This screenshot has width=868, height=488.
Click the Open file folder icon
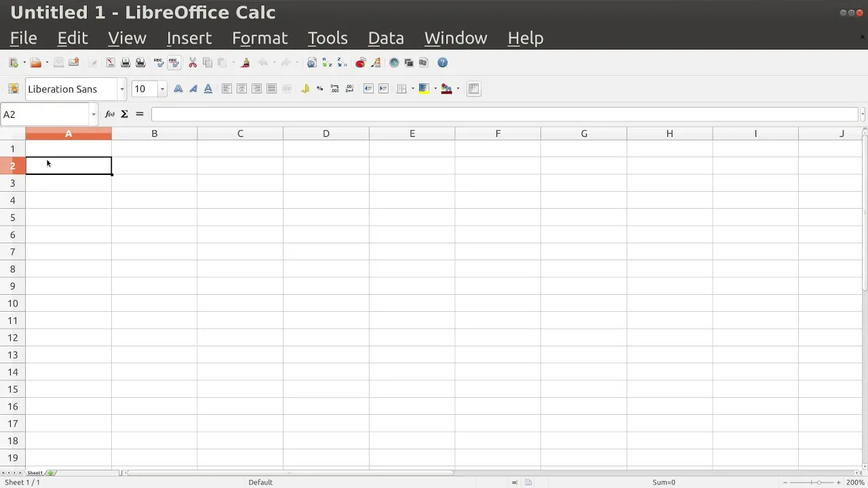coord(36,62)
